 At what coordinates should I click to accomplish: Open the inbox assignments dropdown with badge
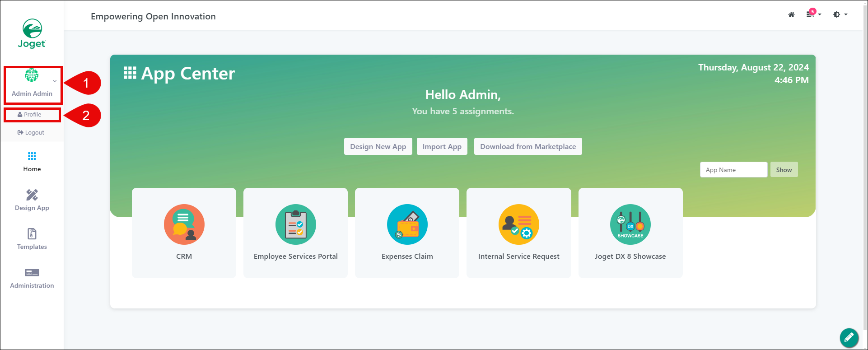813,14
